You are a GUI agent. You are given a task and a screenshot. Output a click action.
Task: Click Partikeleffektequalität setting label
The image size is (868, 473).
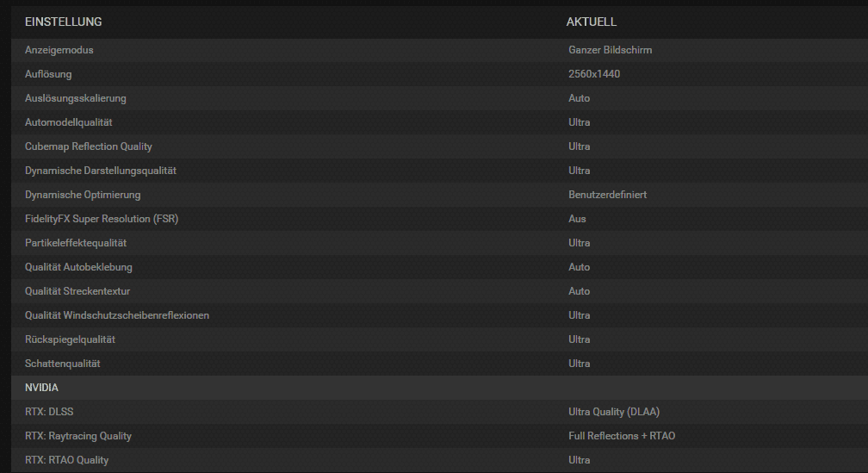click(76, 243)
